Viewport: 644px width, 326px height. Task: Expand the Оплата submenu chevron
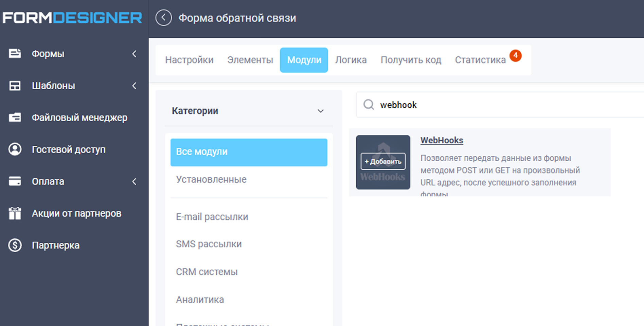(135, 181)
